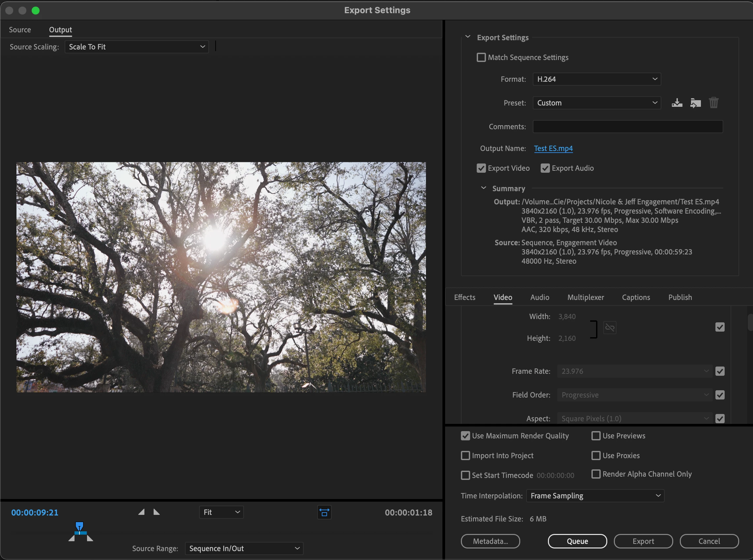The width and height of the screenshot is (753, 560).
Task: Switch to the Audio tab
Action: point(539,297)
